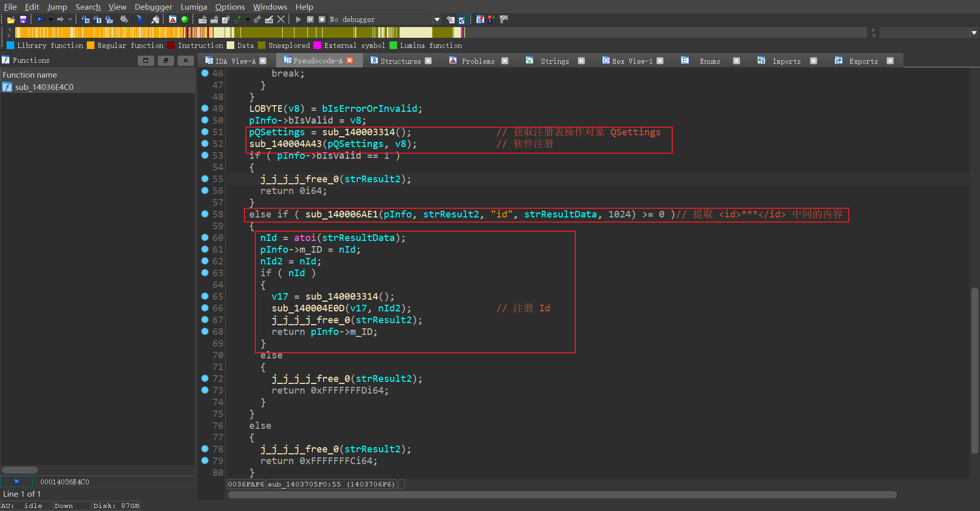Click the blue down arrow toolbar icon
This screenshot has width=980, height=511.
pos(139,19)
